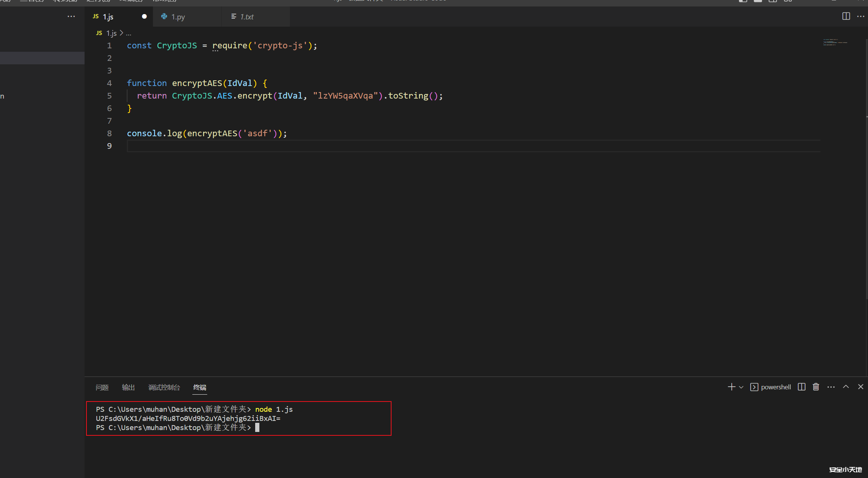Image resolution: width=868 pixels, height=478 pixels.
Task: Open the 1.txt editor tab
Action: tap(256, 17)
